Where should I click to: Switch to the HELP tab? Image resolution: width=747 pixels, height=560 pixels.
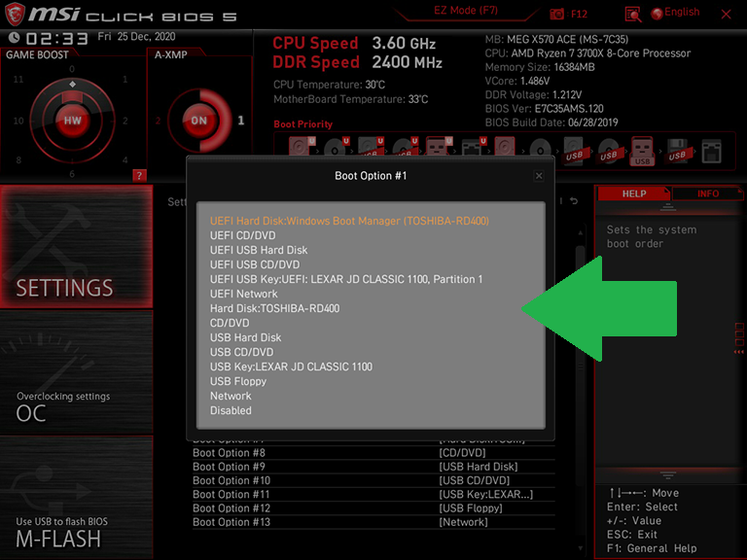coord(633,193)
